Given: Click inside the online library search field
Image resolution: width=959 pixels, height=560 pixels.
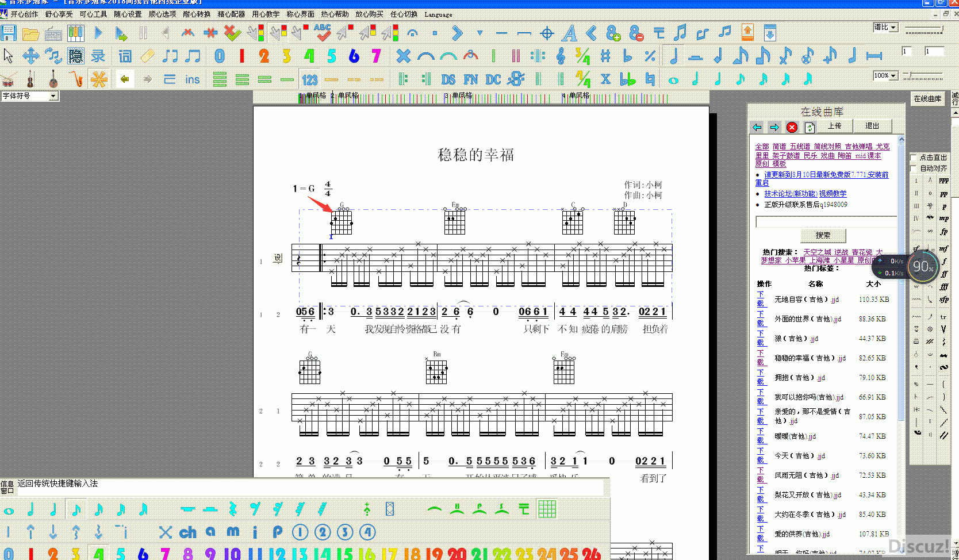Looking at the screenshot, I should coord(826,222).
